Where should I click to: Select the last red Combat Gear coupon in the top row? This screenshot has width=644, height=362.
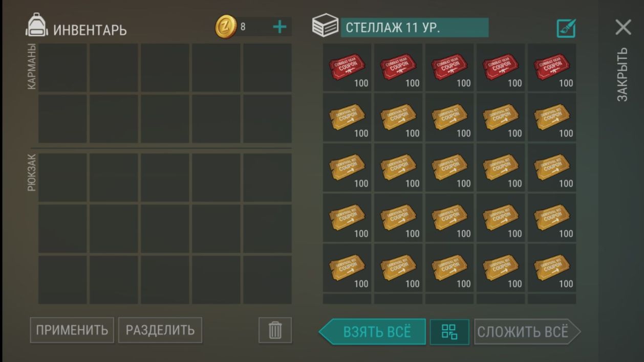click(x=552, y=67)
